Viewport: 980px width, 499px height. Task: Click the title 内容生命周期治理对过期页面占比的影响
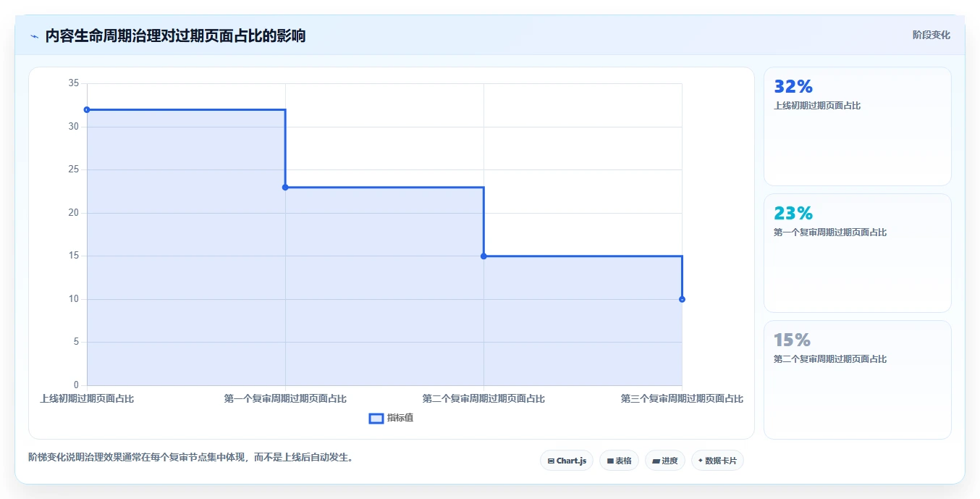(x=175, y=35)
